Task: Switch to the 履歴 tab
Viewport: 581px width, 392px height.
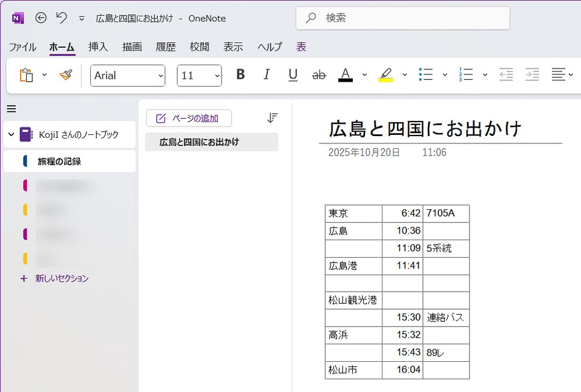Action: pyautogui.click(x=166, y=47)
